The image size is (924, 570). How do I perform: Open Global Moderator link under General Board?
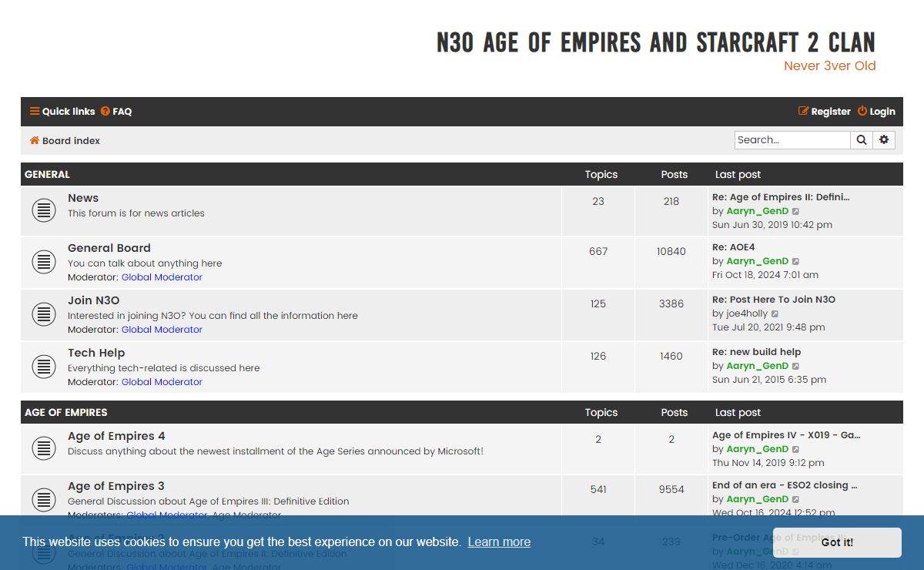click(162, 277)
